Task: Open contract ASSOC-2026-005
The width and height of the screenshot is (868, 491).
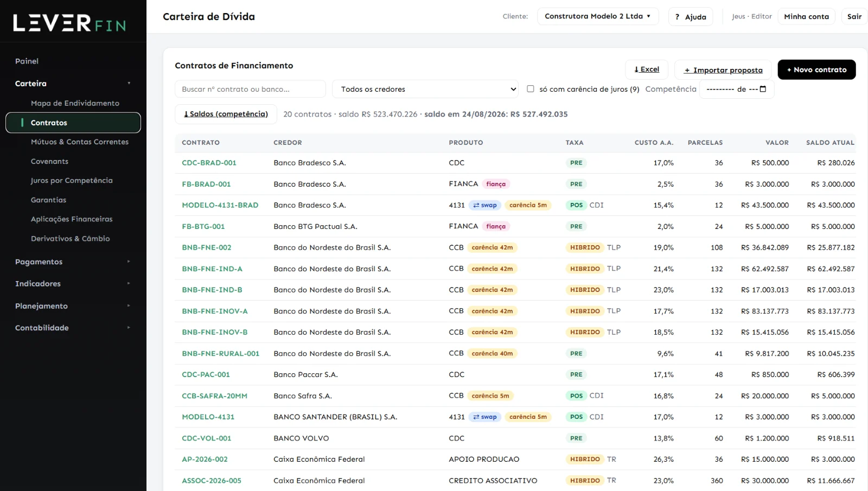Action: 212,481
